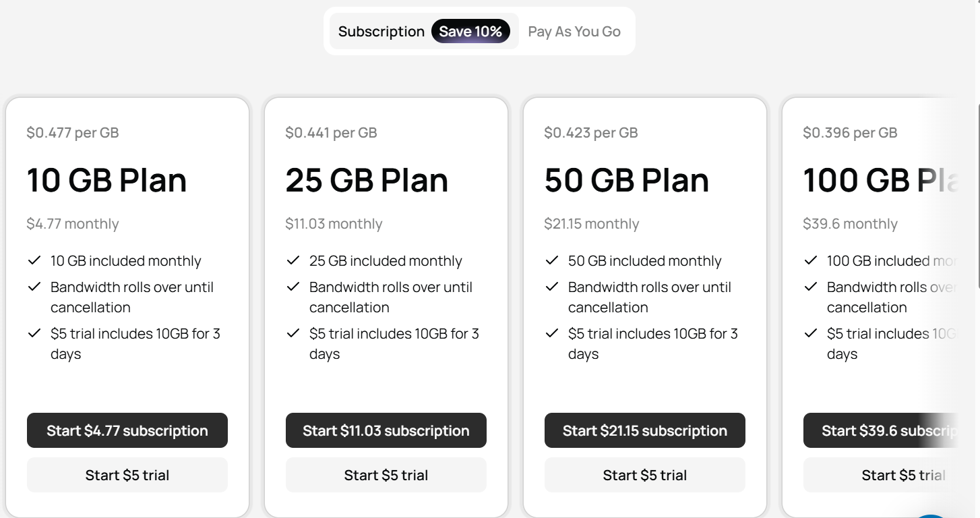Click the checkmark beside 50 GB included monthly
This screenshot has width=980, height=518.
click(552, 260)
